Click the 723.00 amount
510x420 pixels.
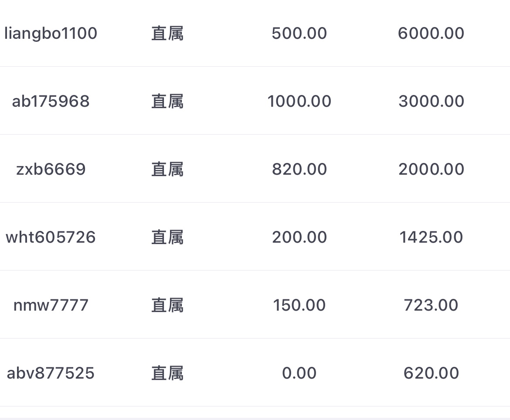(x=431, y=305)
